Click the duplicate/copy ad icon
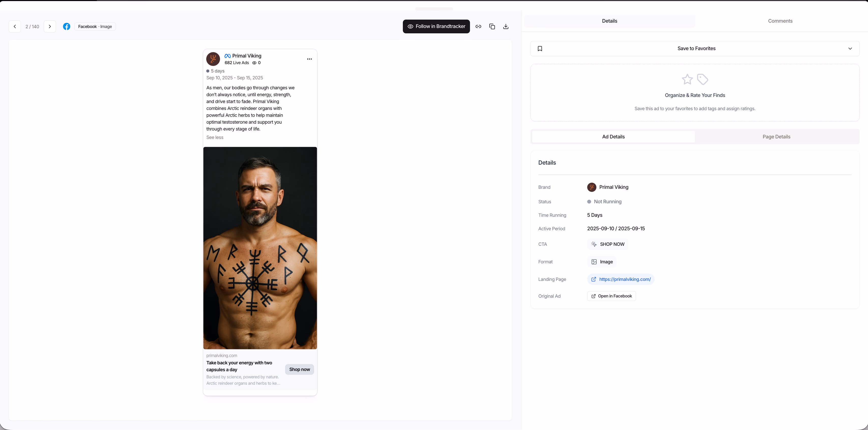This screenshot has width=868, height=430. tap(492, 27)
